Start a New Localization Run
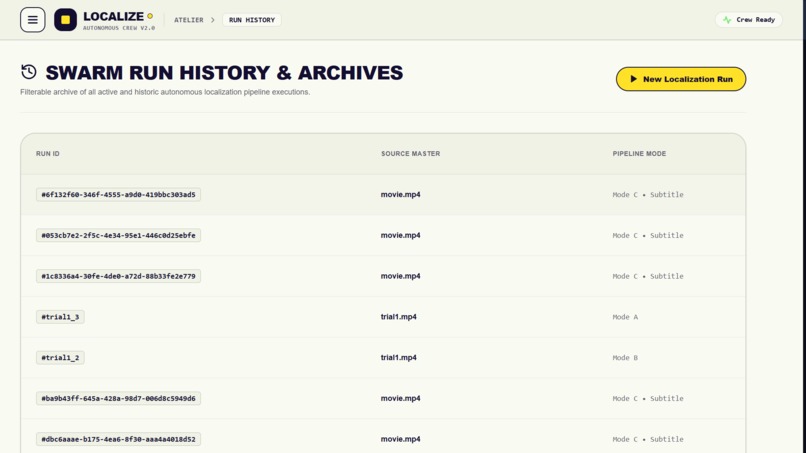This screenshot has height=453, width=806. [681, 79]
